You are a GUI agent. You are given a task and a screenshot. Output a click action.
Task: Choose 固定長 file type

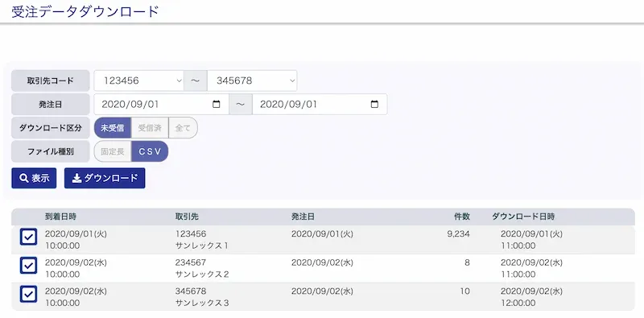point(113,151)
